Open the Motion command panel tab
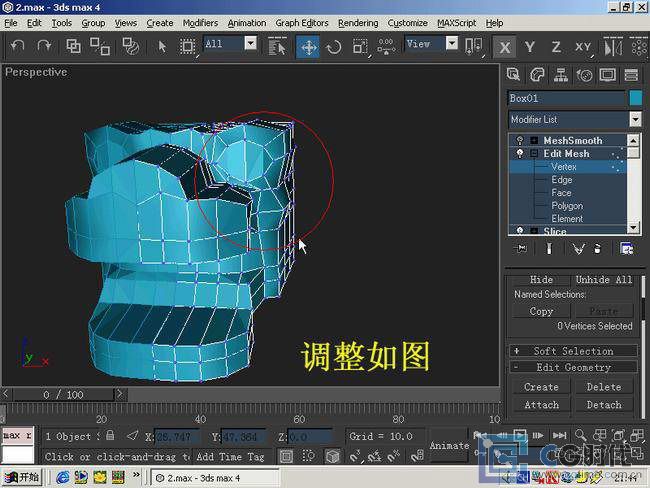This screenshot has width=650, height=488. (584, 75)
